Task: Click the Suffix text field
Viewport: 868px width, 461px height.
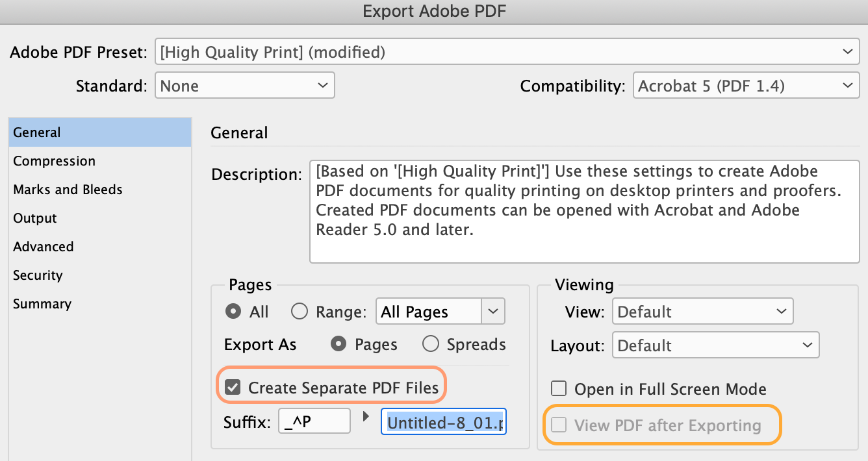Action: [314, 422]
